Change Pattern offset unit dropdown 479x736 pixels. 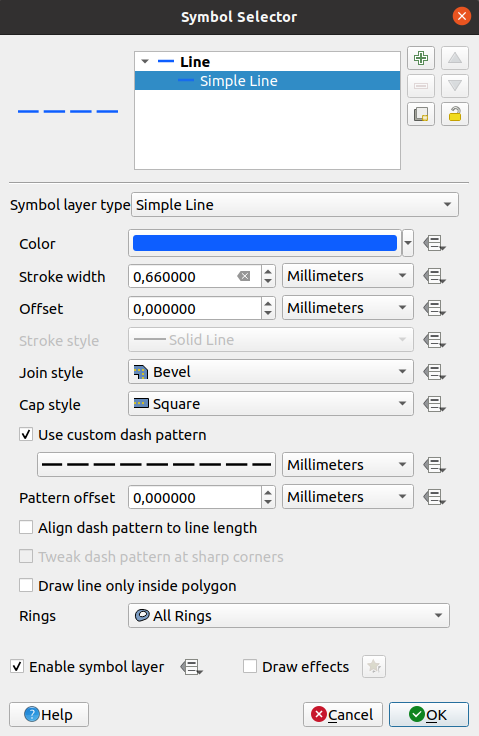348,497
